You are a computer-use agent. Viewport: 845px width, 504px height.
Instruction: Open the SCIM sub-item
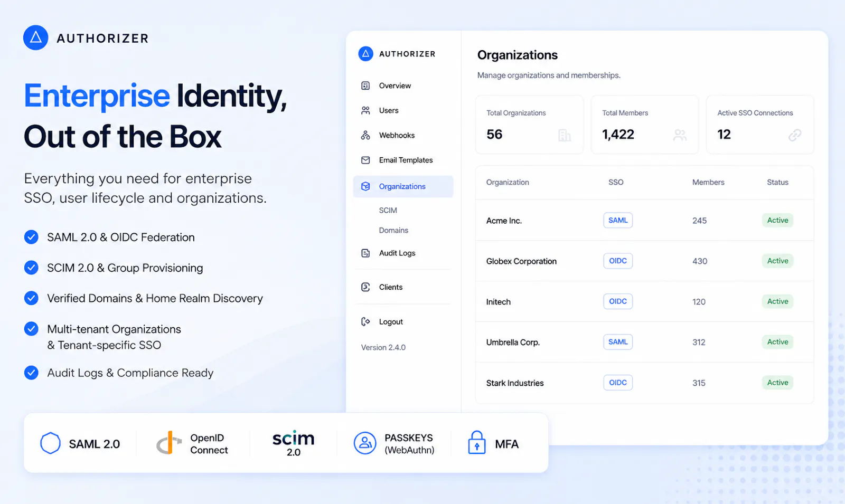(x=388, y=210)
